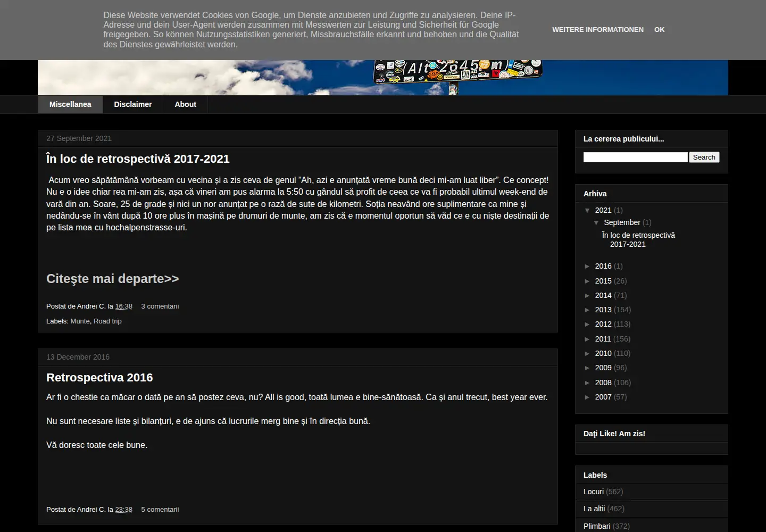The image size is (766, 532).
Task: Open Weitere Informationen about cookies
Action: (x=598, y=30)
